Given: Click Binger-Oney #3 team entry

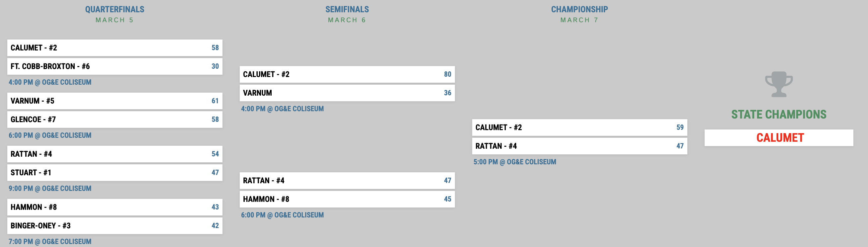Looking at the screenshot, I should [x=115, y=226].
